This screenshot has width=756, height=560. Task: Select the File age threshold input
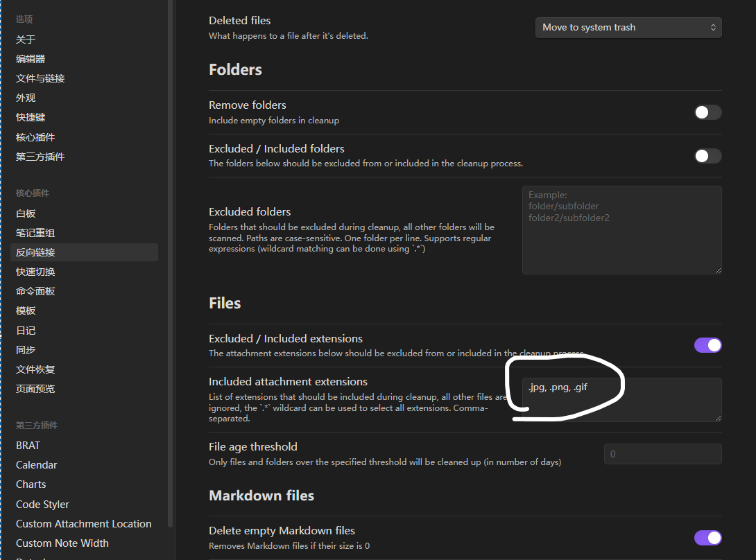point(662,454)
